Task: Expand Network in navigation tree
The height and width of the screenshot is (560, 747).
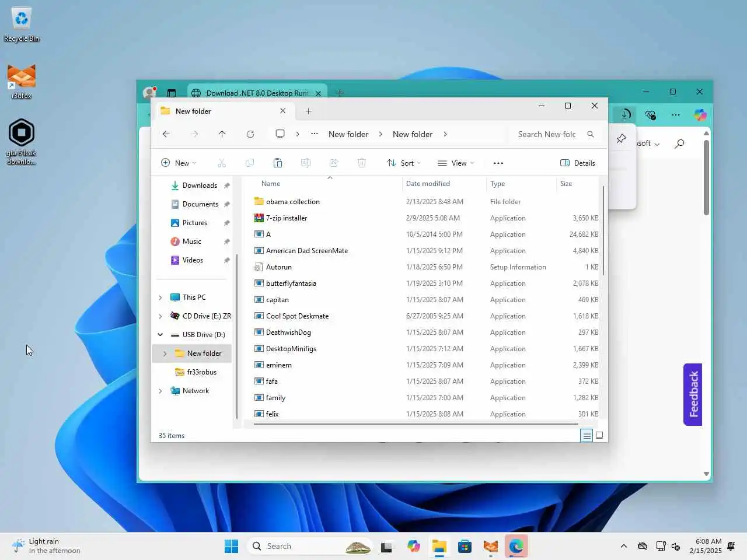Action: pyautogui.click(x=160, y=391)
